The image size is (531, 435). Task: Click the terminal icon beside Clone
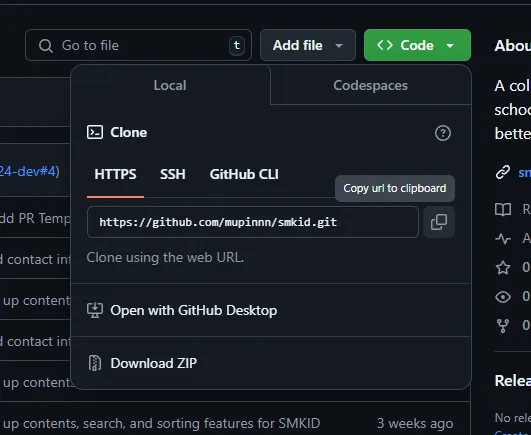coord(95,132)
